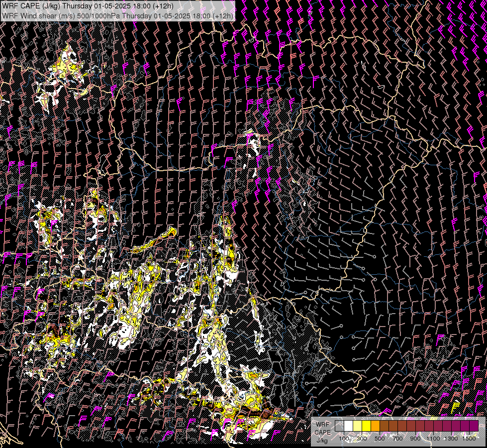Click the legend value 700
This screenshot has width=487, height=448.
pyautogui.click(x=397, y=439)
